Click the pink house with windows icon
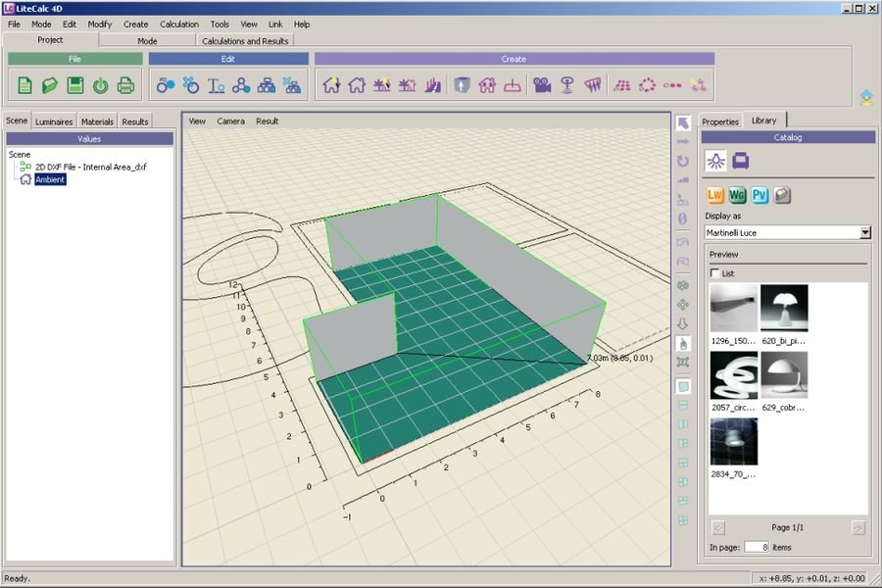The image size is (882, 588). click(487, 85)
